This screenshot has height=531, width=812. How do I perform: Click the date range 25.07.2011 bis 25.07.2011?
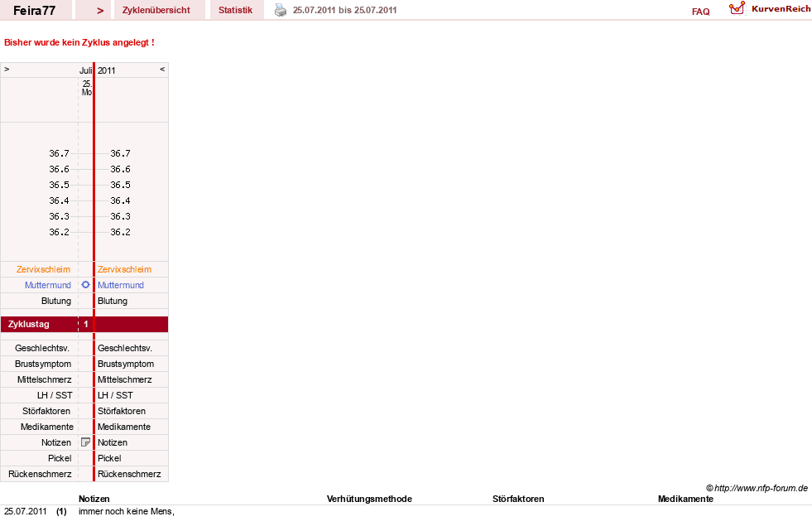coord(345,10)
